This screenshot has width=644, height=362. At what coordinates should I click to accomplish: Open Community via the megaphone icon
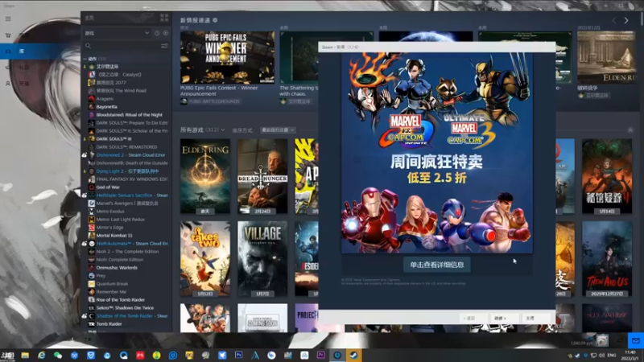7,68
